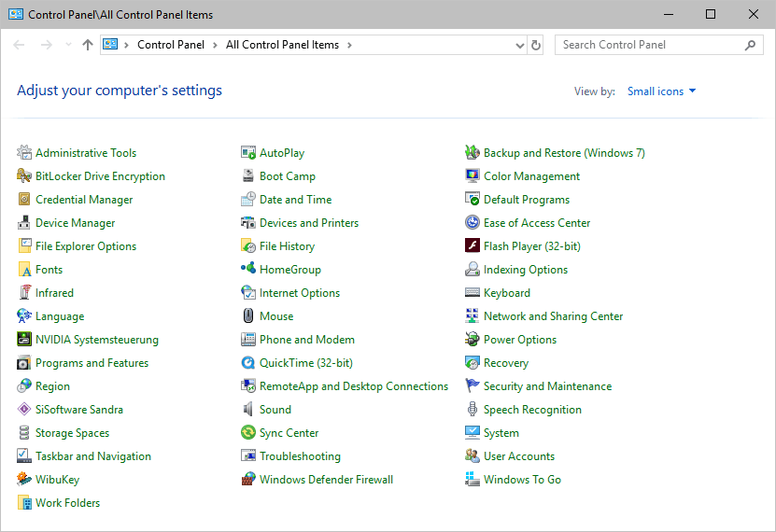This screenshot has height=532, width=776.
Task: Open the View by Small icons dropdown
Action: click(x=661, y=91)
